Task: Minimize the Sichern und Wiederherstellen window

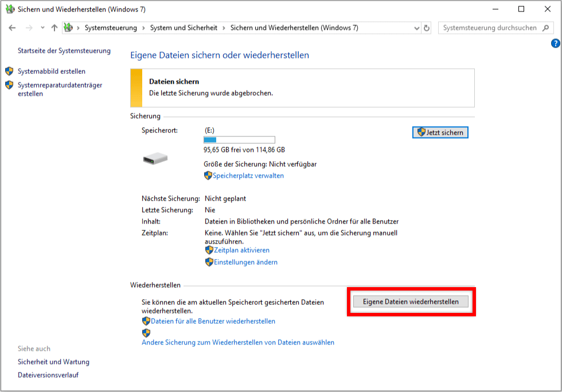Action: (495, 9)
